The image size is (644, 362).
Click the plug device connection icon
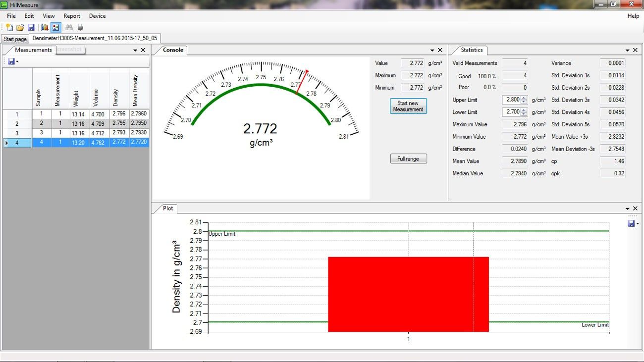80,28
